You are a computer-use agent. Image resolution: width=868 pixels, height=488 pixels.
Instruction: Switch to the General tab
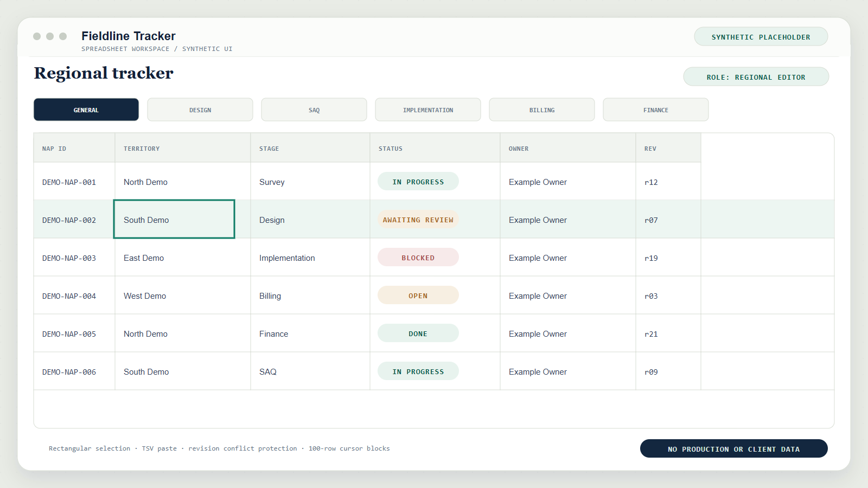[x=86, y=110]
